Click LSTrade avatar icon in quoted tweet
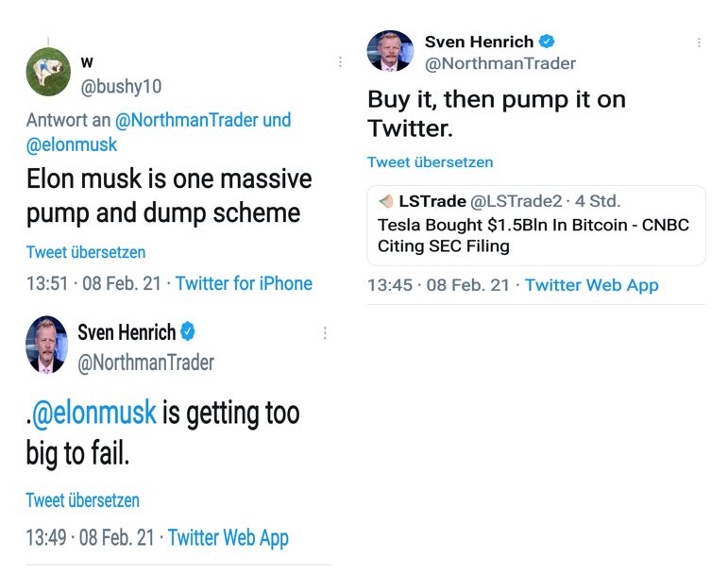728x575 pixels. pos(385,202)
